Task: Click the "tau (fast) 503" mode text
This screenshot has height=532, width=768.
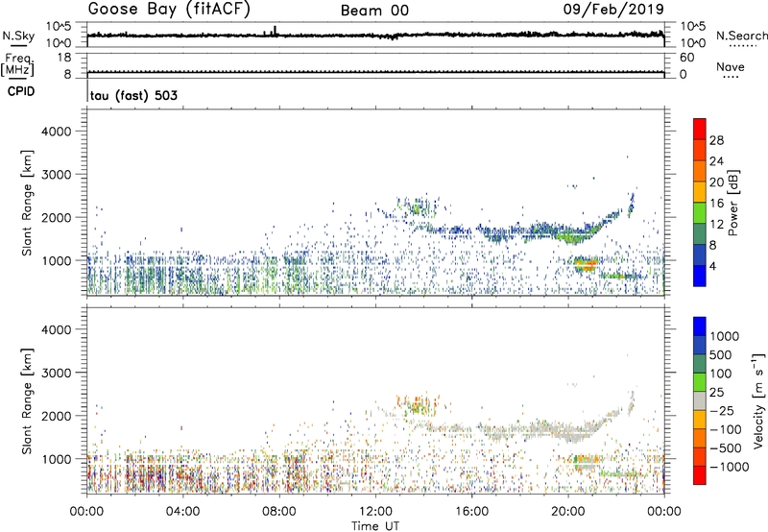Action: (133, 95)
